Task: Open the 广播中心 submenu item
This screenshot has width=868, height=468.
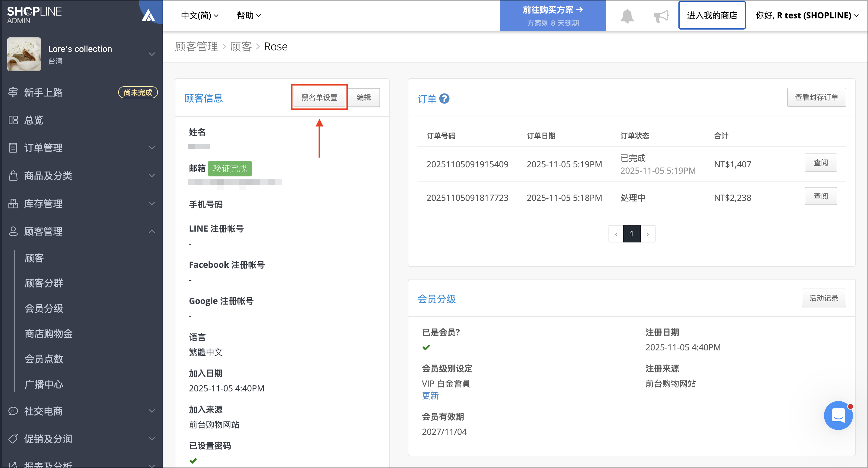Action: pos(44,384)
